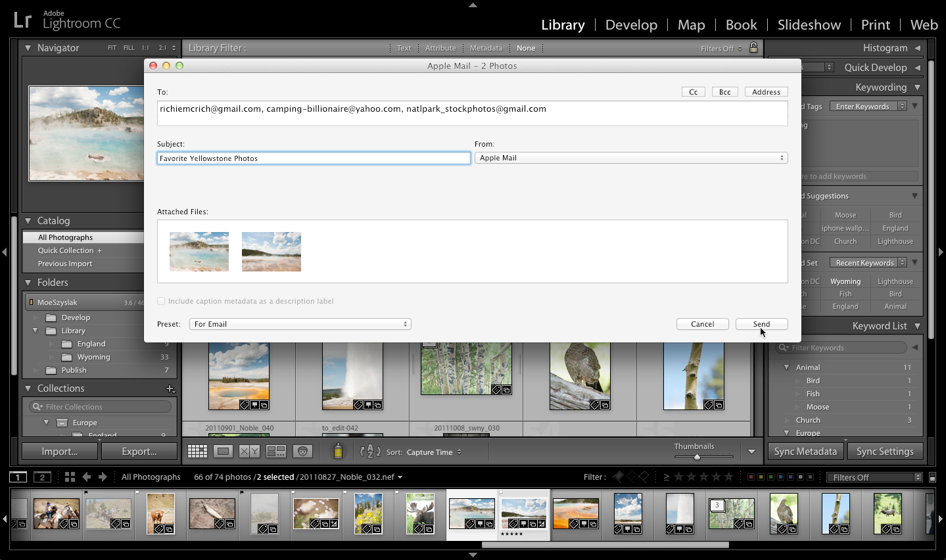Open People view
Image resolution: width=946 pixels, height=560 pixels.
(x=302, y=451)
